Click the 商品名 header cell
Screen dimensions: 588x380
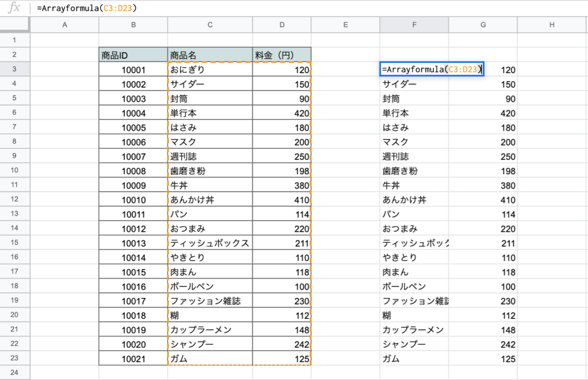tap(210, 55)
